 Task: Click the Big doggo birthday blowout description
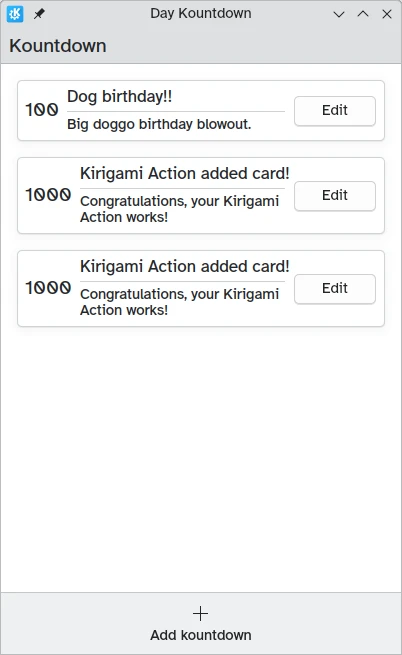click(x=159, y=124)
